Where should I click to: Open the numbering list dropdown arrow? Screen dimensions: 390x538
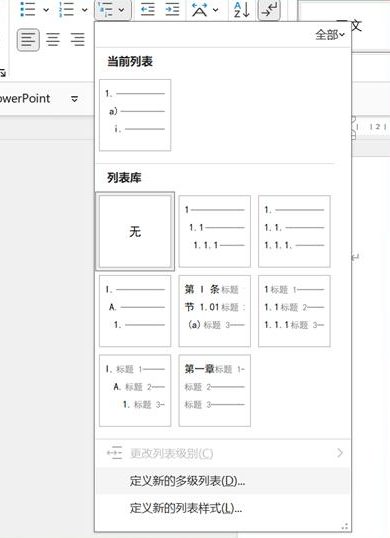tap(84, 10)
